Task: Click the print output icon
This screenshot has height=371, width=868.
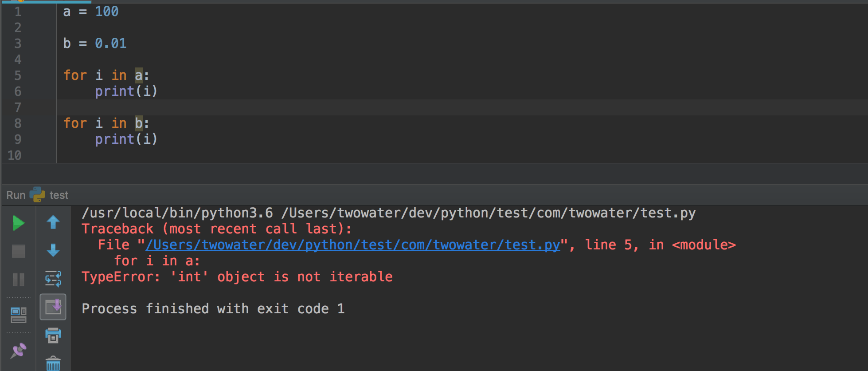Action: click(x=53, y=335)
